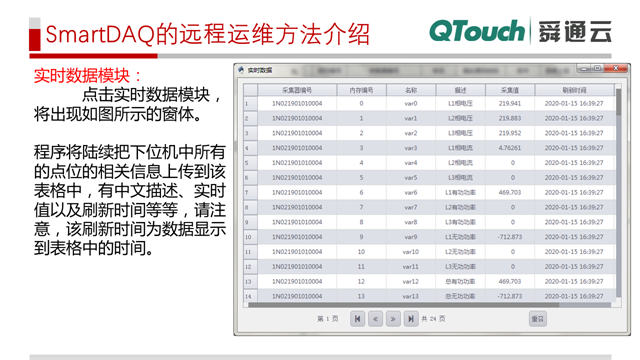Click the table's horizontal scrollbar thumb

(403, 305)
